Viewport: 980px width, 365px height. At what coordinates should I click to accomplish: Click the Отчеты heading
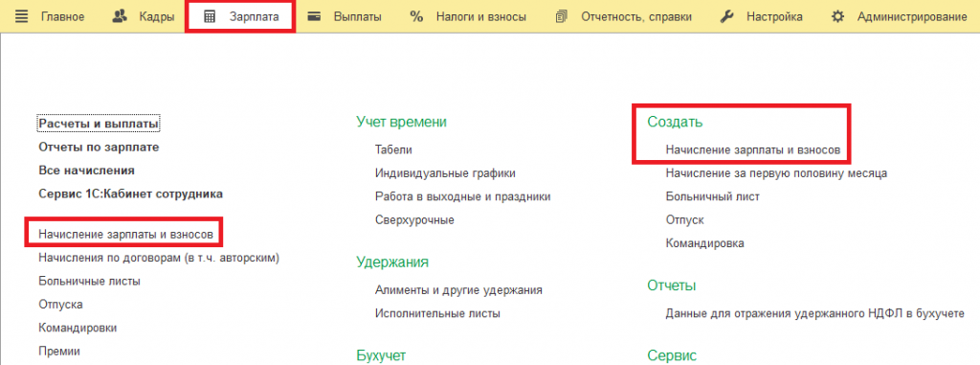[672, 285]
